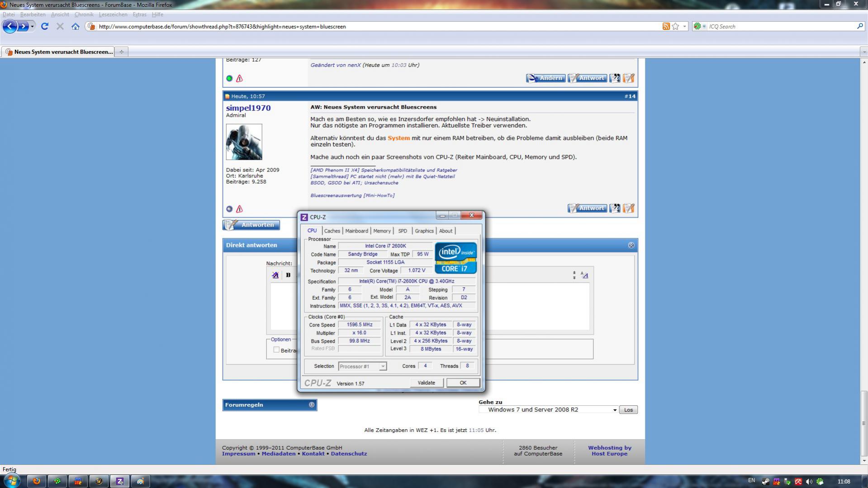The width and height of the screenshot is (868, 488).
Task: Report post #14 with the warning triangle
Action: click(x=239, y=209)
